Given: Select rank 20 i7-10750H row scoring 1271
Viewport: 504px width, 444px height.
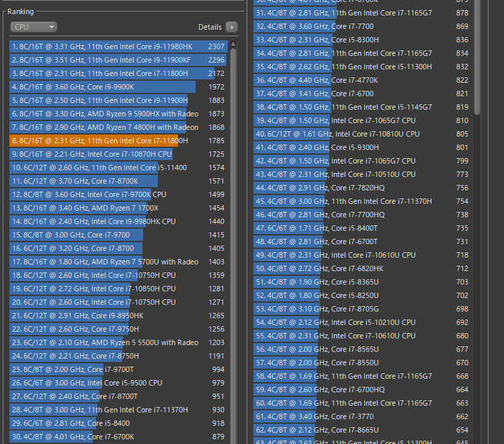Looking at the screenshot, I should point(118,303).
